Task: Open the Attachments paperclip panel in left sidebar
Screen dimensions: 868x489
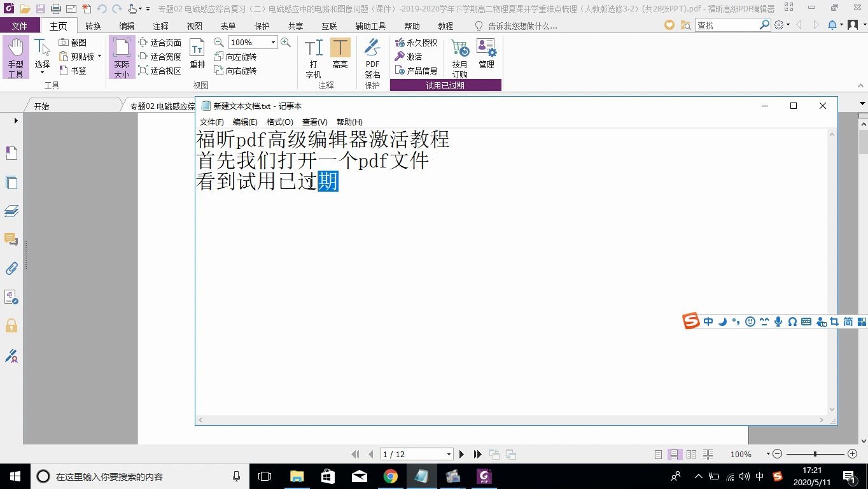Action: point(11,269)
